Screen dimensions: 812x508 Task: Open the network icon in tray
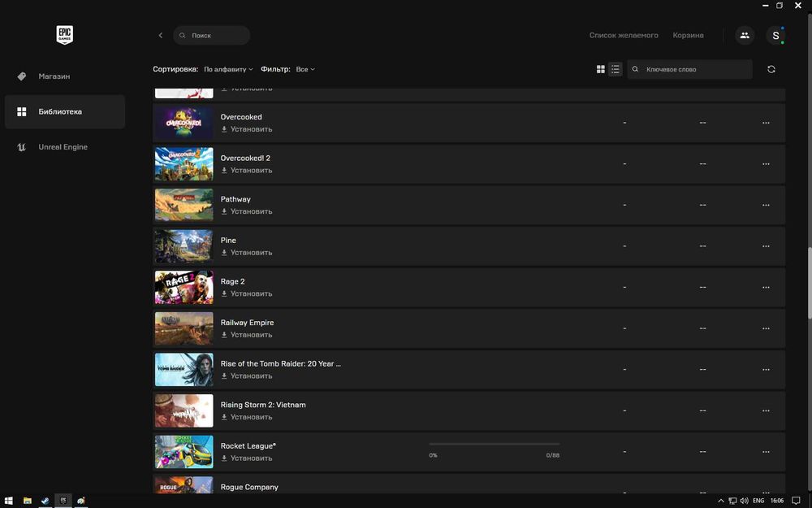[x=732, y=501]
